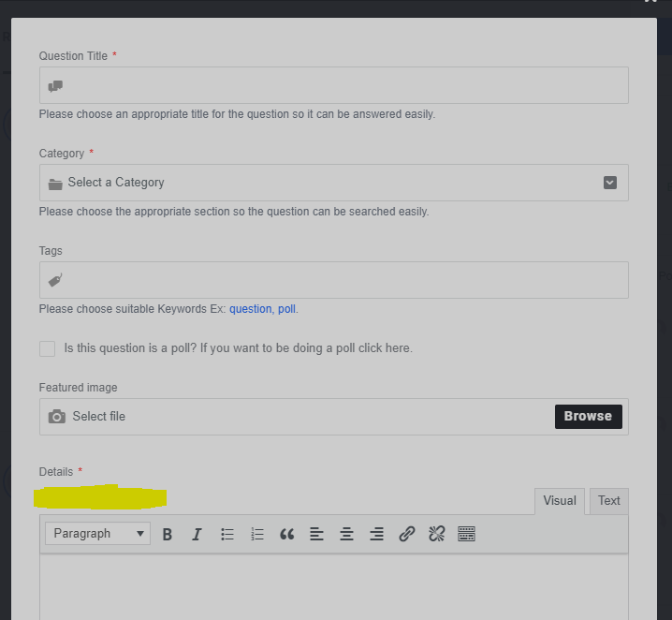The width and height of the screenshot is (672, 620).
Task: Focus the Question Title input field
Action: 334,85
